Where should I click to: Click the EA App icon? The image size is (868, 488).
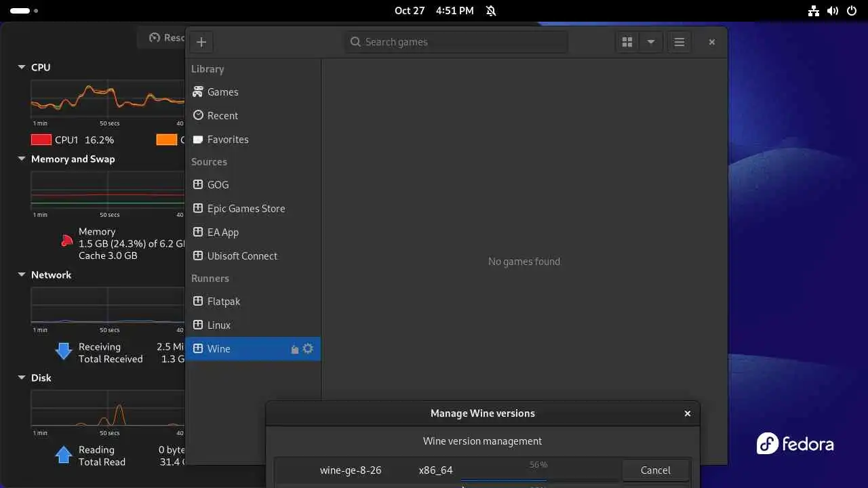pos(198,232)
